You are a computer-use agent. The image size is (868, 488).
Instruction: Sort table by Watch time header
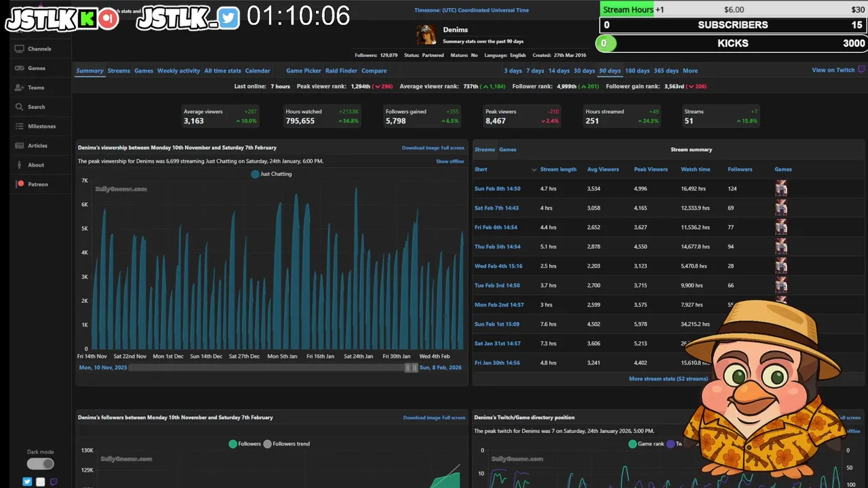[696, 169]
